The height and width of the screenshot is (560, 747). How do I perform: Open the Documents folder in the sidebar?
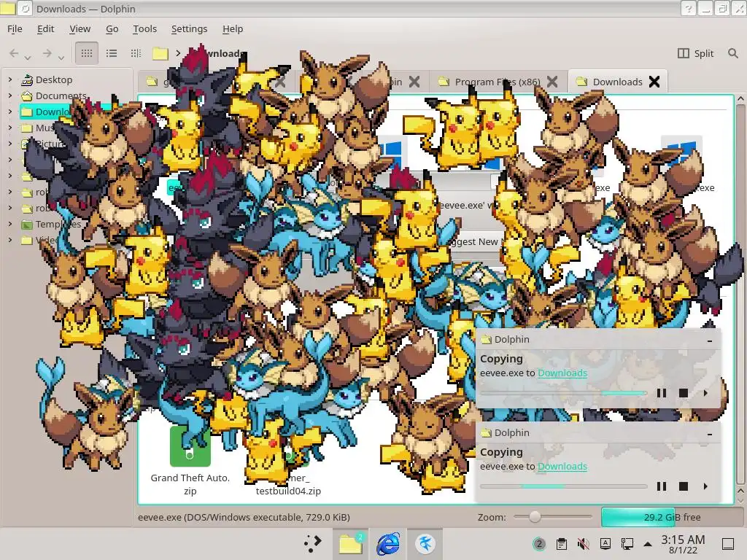click(61, 96)
